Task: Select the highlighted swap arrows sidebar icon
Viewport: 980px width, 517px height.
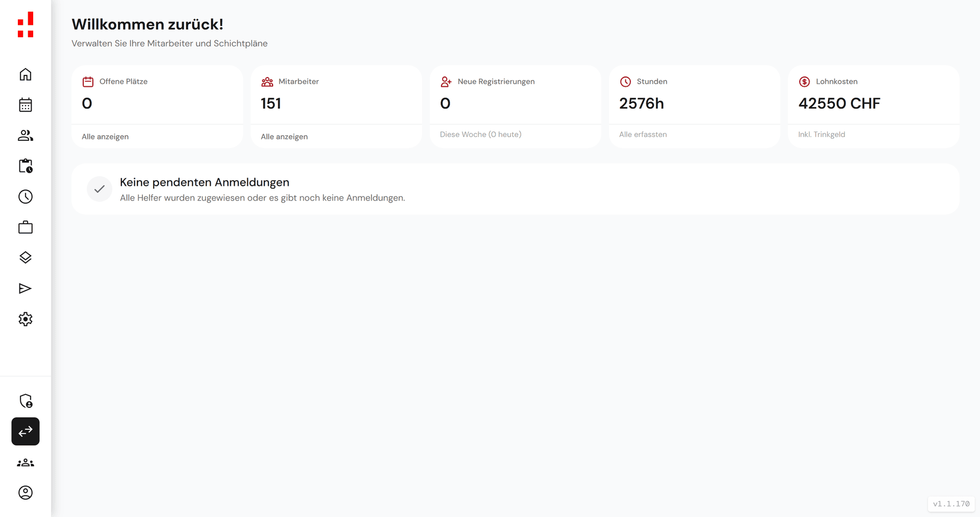Action: pos(25,431)
